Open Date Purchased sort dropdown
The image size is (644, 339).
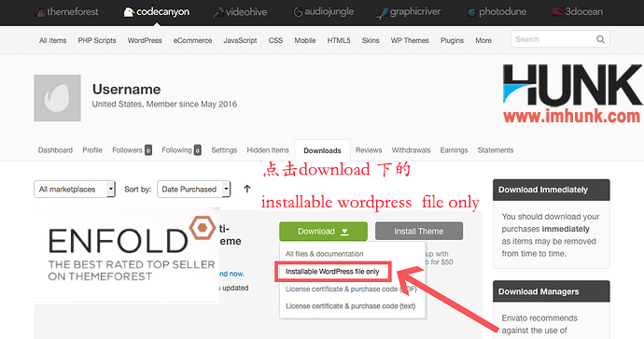pyautogui.click(x=193, y=189)
